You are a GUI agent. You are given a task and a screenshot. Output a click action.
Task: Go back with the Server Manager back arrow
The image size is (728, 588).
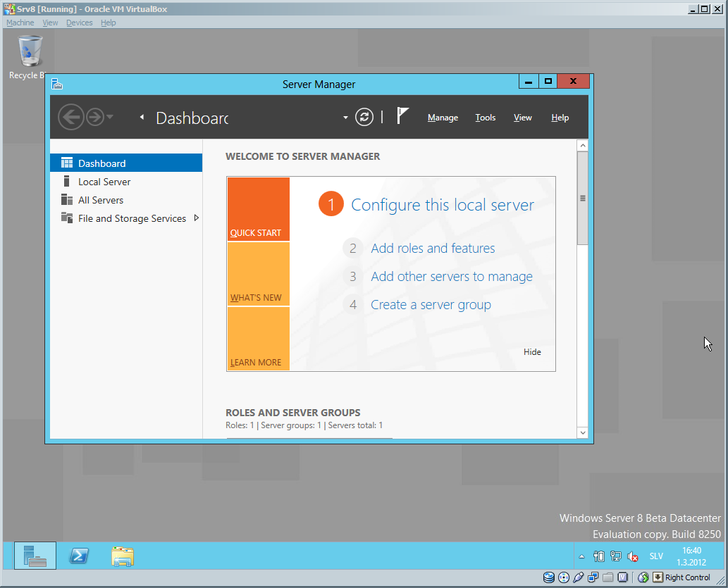click(x=70, y=117)
